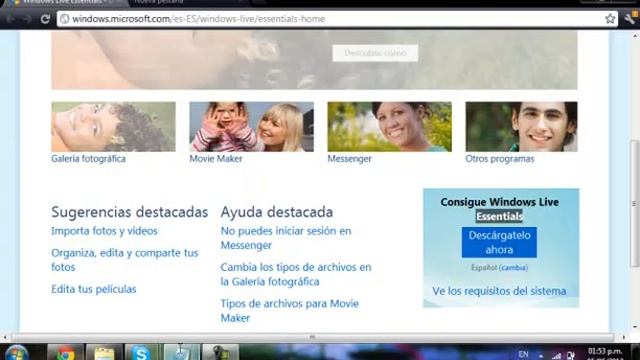
Task: Click the horizontal scrollbar thumb
Action: pos(312,337)
